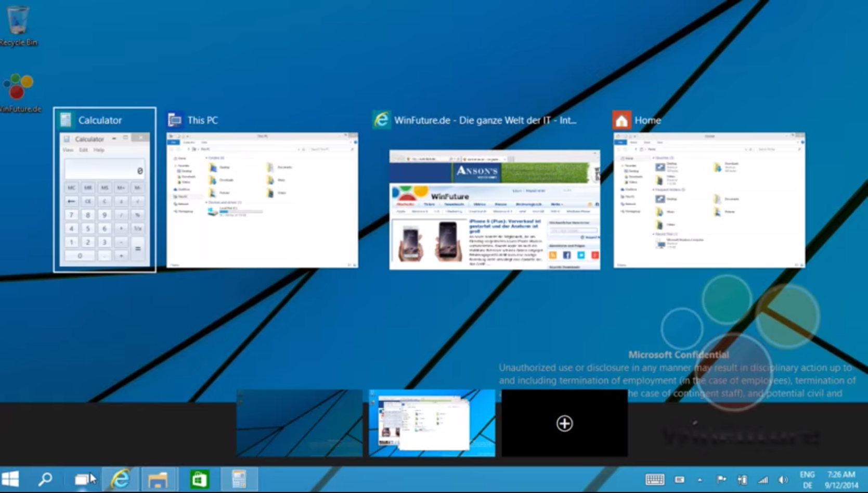Switch to the Home explorer window
868x493 pixels.
tap(709, 200)
